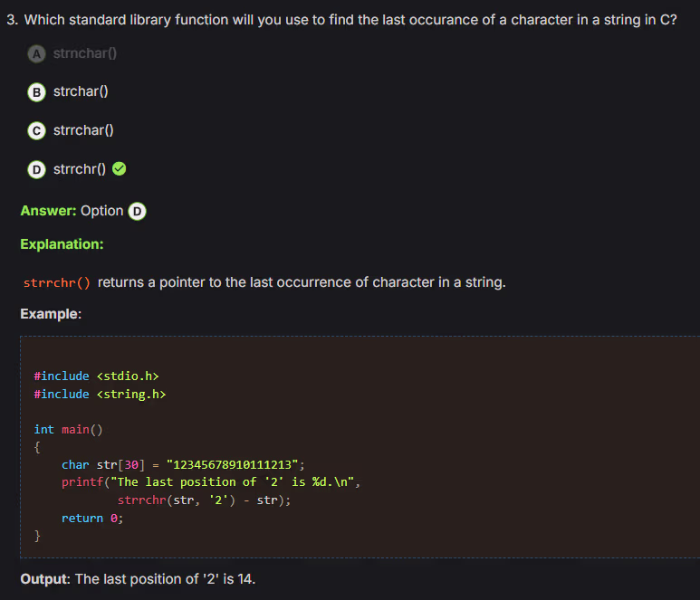Select the A badge for strnchar()
The image size is (700, 600).
coord(36,53)
